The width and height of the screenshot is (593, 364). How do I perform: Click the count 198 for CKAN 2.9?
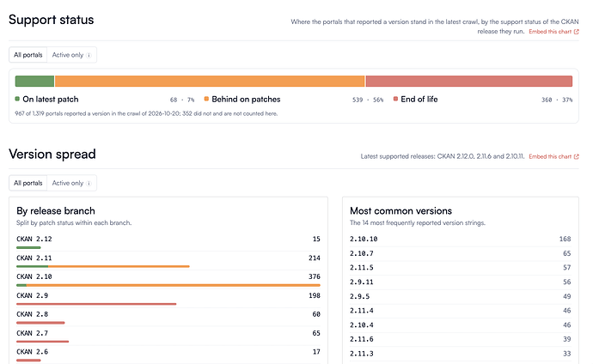pos(315,295)
